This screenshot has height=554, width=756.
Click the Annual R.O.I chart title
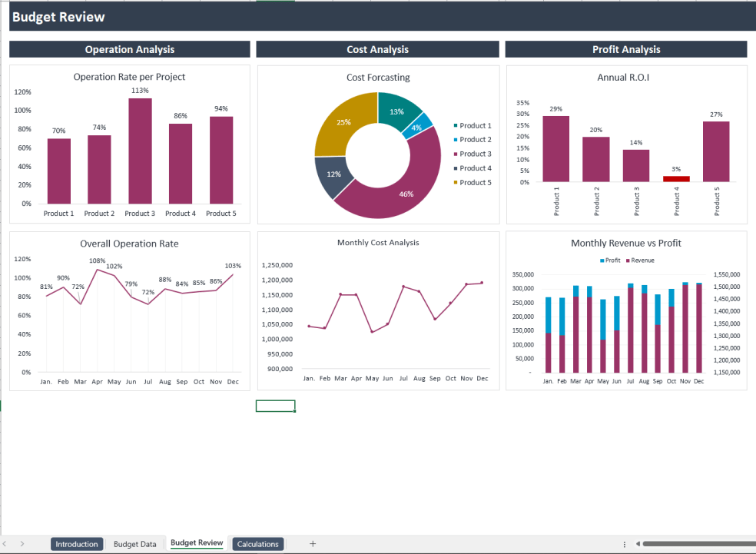(623, 77)
